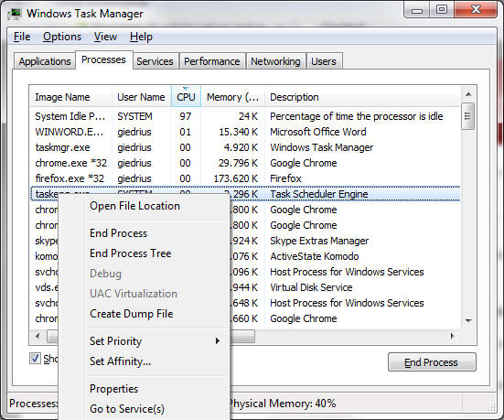
Task: Click the vertical scrollbar up arrow
Action: click(x=468, y=94)
